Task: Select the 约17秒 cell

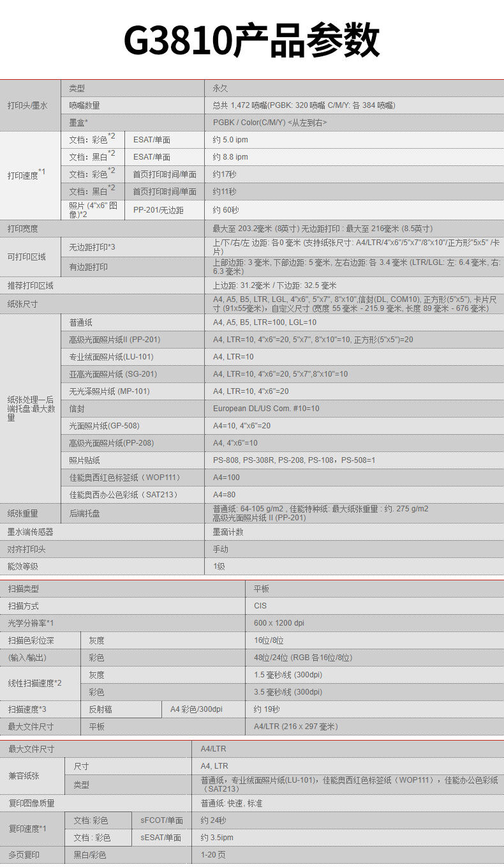Action: pos(225,174)
